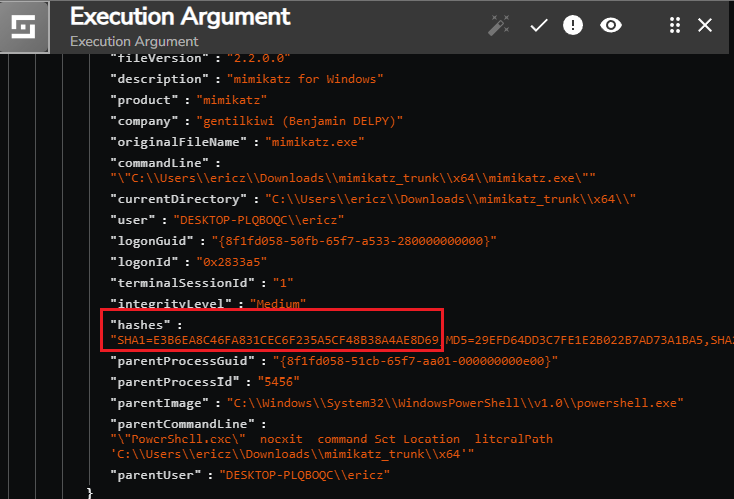Click the app logo icon beside Execution Argument
The height and width of the screenshot is (499, 734).
coord(24,26)
